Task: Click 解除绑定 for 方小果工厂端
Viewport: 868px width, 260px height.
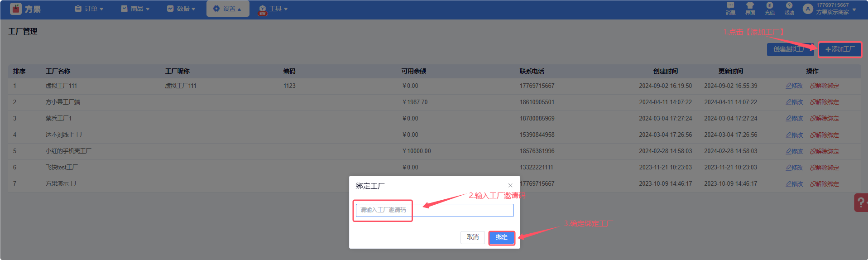Action: pyautogui.click(x=825, y=102)
